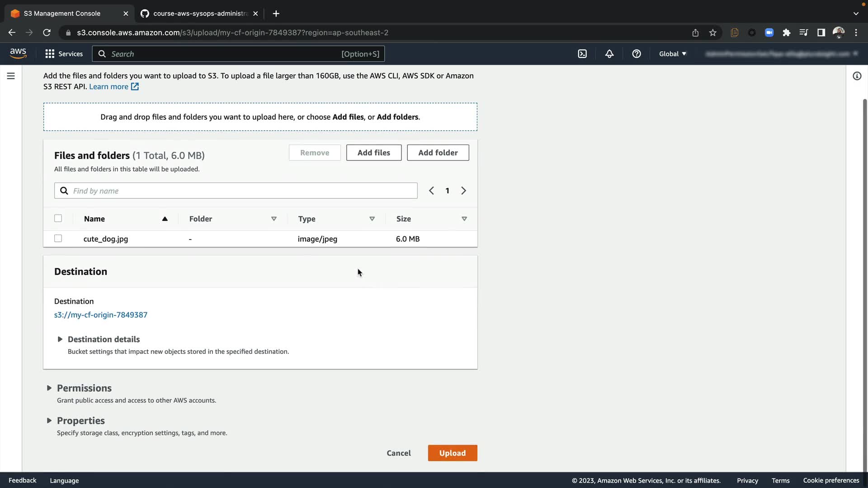The width and height of the screenshot is (868, 488).
Task: Open the s3://my-cf-origin-7849387 destination link
Action: coord(101,315)
